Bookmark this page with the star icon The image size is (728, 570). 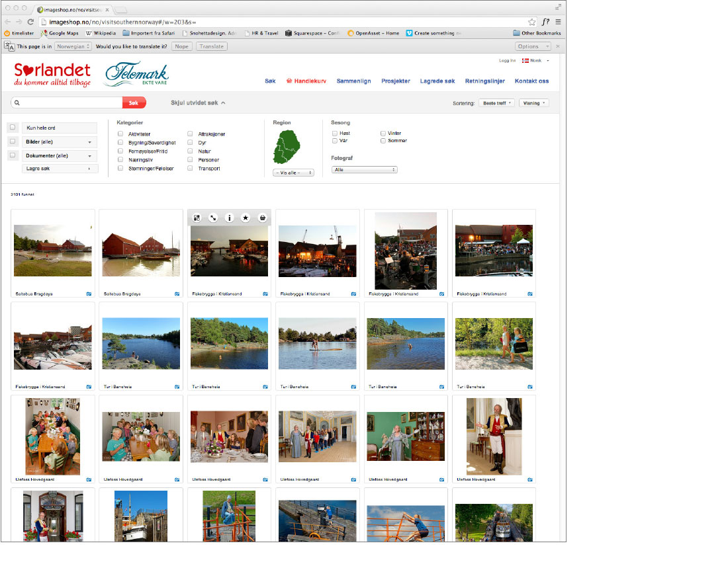click(x=531, y=22)
